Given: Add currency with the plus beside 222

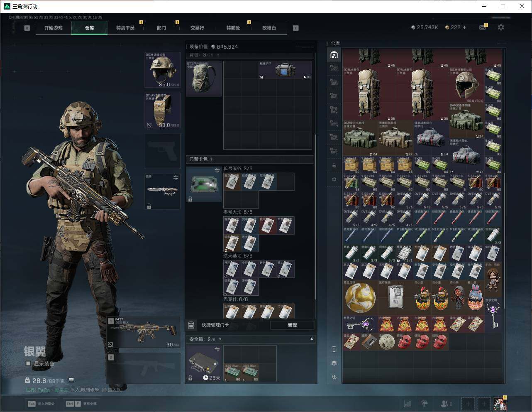Looking at the screenshot, I should (x=465, y=27).
